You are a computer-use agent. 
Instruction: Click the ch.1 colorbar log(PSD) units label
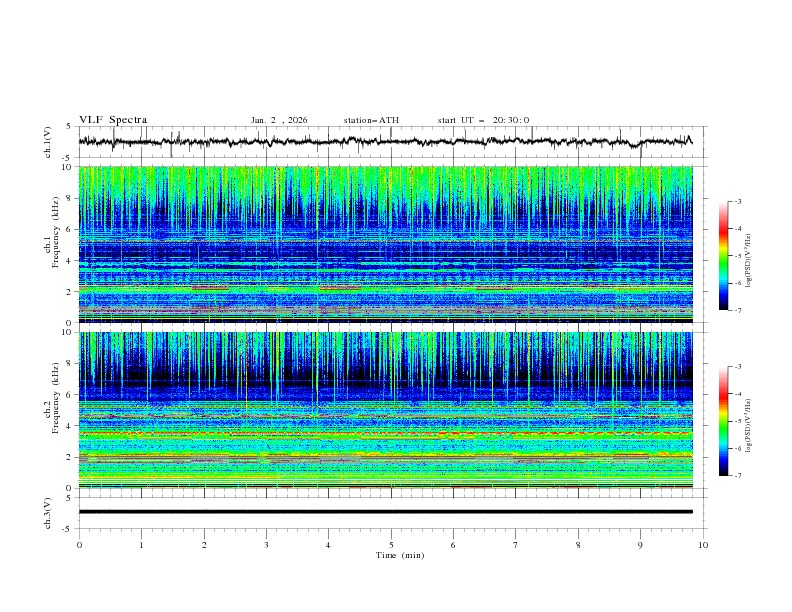pyautogui.click(x=750, y=261)
